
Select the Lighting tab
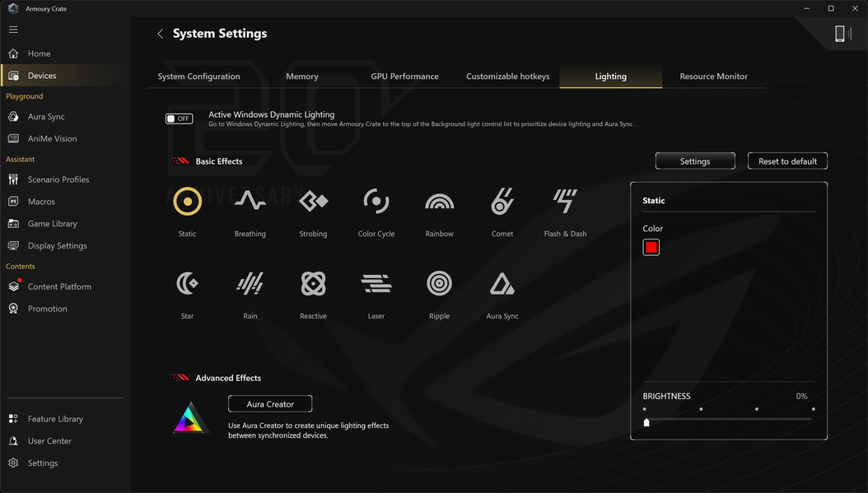click(x=610, y=77)
